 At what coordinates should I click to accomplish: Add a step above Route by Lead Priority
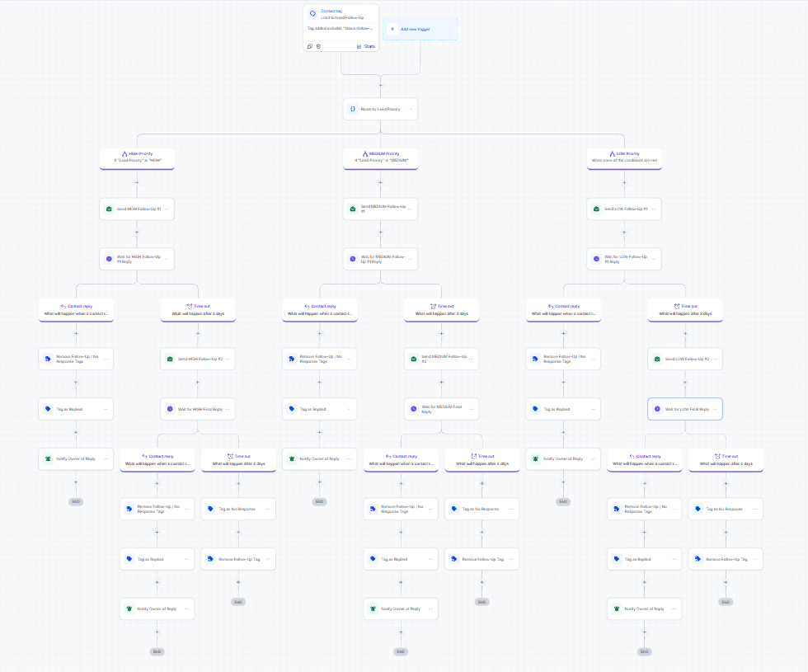pos(381,86)
